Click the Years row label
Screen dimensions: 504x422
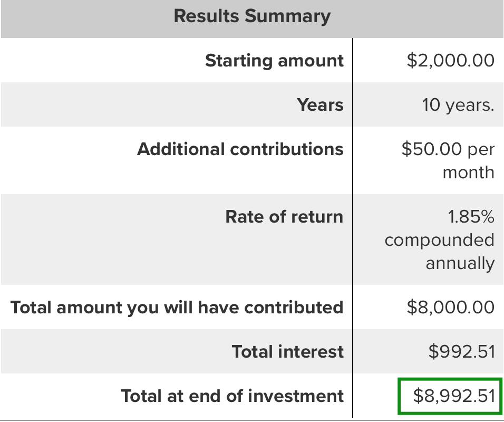pos(320,105)
